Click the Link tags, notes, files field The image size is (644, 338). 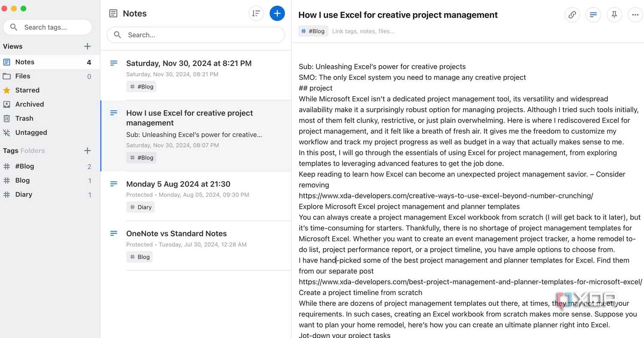[x=363, y=31]
